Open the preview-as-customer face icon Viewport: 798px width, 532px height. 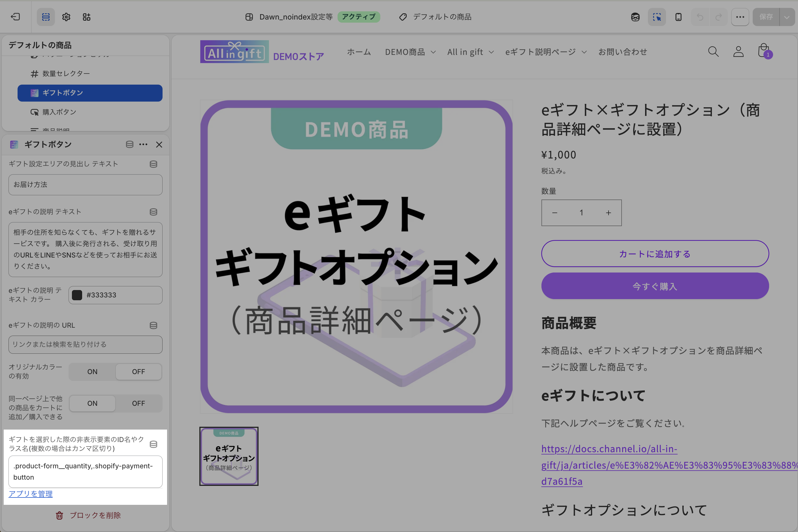pos(635,17)
